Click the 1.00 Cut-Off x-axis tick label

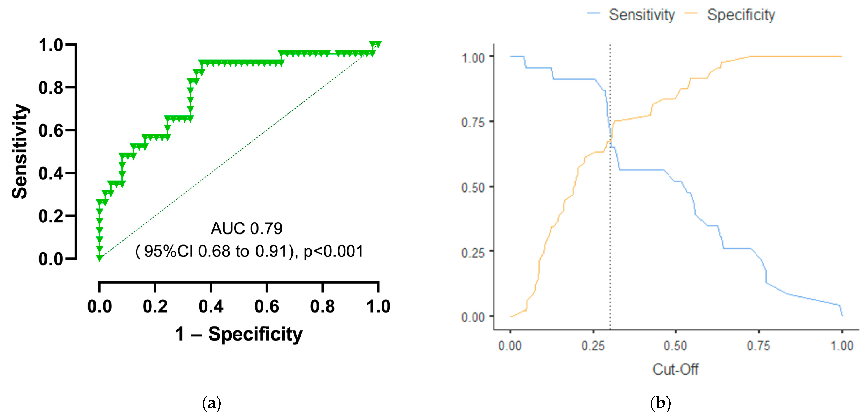click(x=841, y=346)
